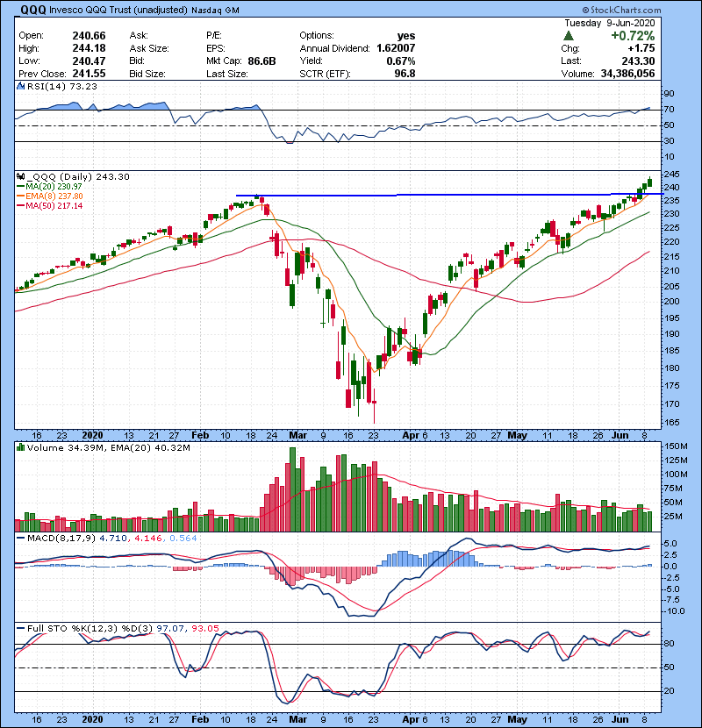
Task: Click the -10.0 MACD axis label
Action: 674,611
